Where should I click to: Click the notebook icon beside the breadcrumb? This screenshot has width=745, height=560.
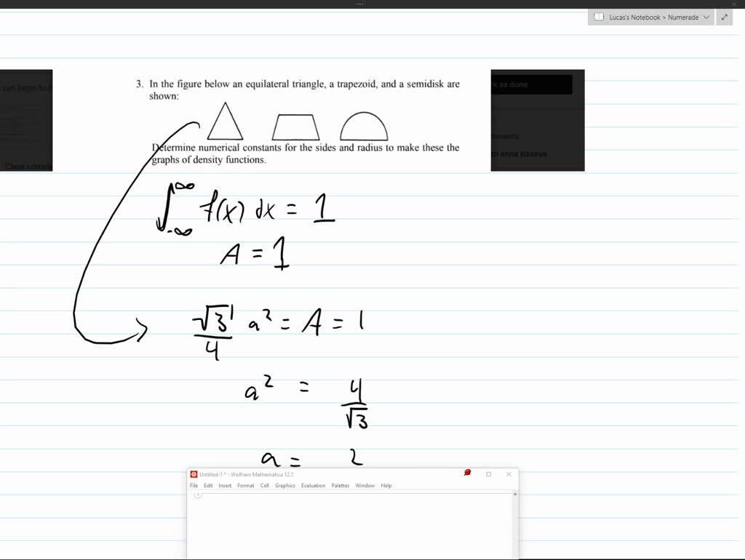[598, 16]
